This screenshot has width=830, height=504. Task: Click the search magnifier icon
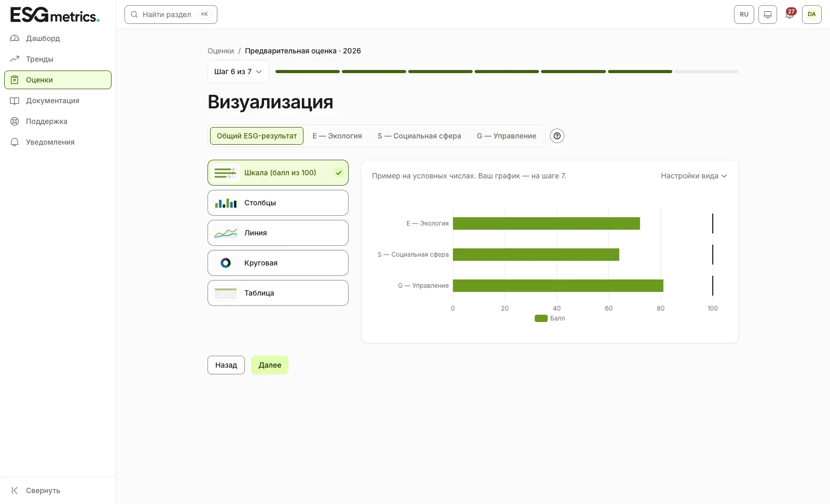[134, 15]
